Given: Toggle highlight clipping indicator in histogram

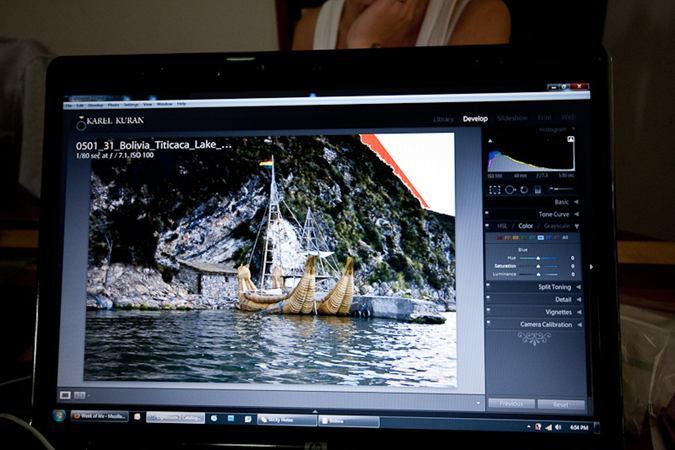Looking at the screenshot, I should [570, 139].
